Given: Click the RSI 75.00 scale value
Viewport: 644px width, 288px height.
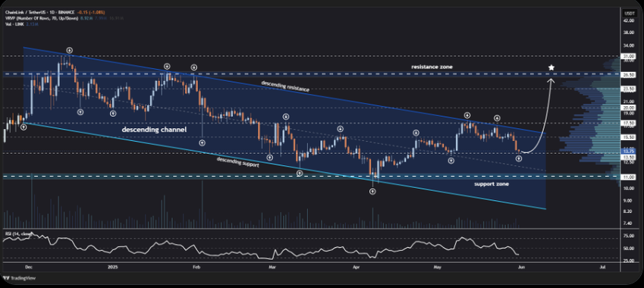Looking at the screenshot, I should click(628, 236).
